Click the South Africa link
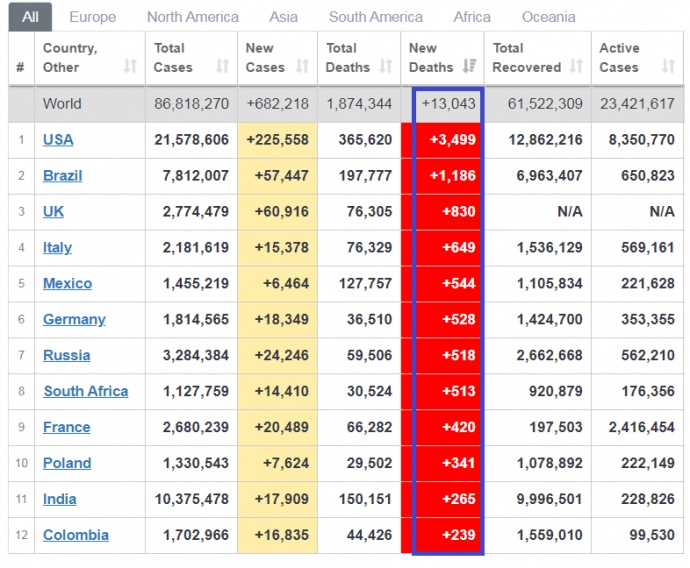Image resolution: width=690 pixels, height=568 pixels. click(85, 392)
